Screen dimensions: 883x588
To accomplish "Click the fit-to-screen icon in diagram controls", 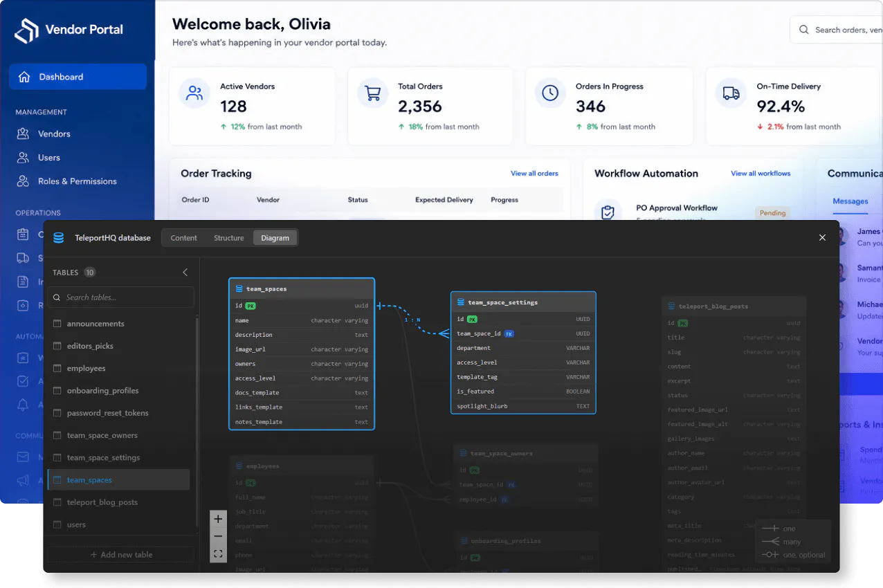I will coord(218,553).
